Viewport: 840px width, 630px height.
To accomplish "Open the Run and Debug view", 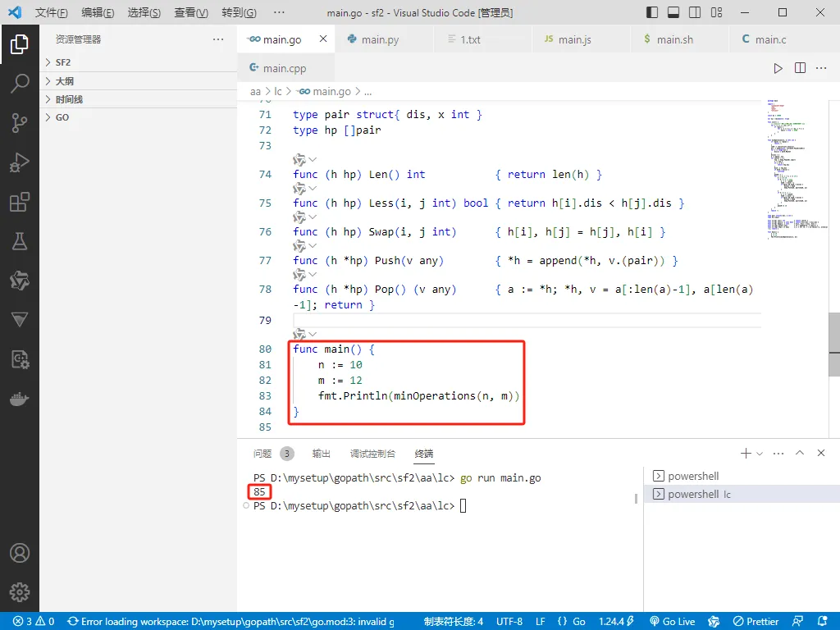I will pyautogui.click(x=20, y=162).
